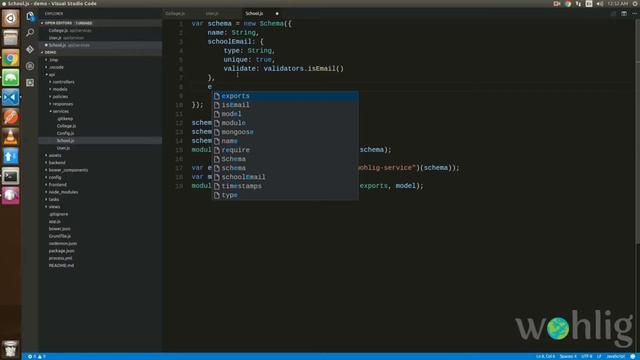Click the feedback smiley in the status bar
Viewport: 640px width, 360px height.
coord(633,356)
